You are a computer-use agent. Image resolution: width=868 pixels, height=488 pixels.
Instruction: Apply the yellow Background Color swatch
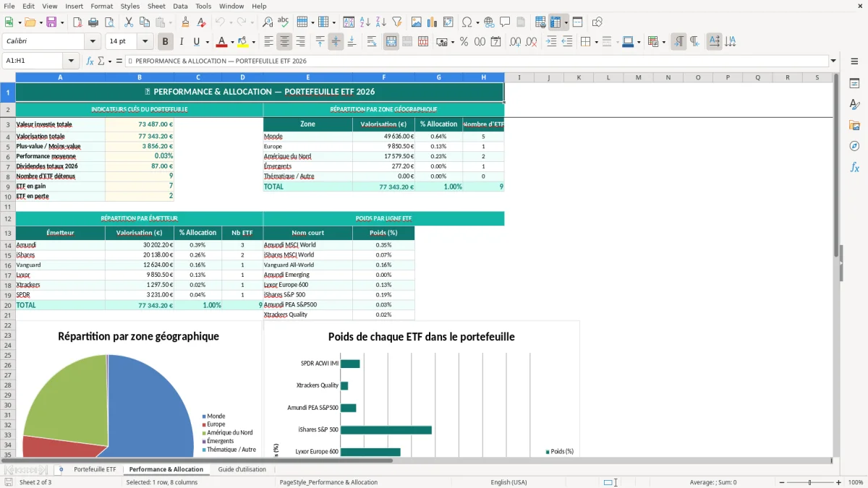click(x=242, y=42)
